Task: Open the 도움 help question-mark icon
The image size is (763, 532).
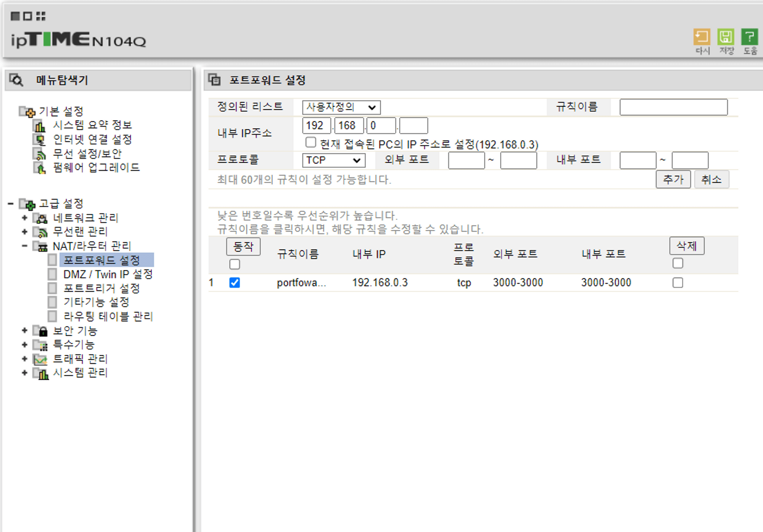Action: (749, 37)
